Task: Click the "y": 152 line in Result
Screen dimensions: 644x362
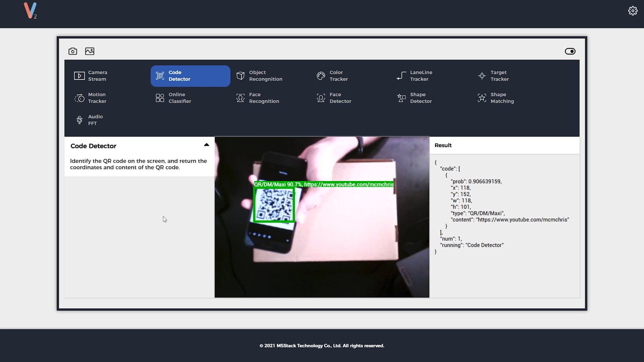Action: point(461,194)
